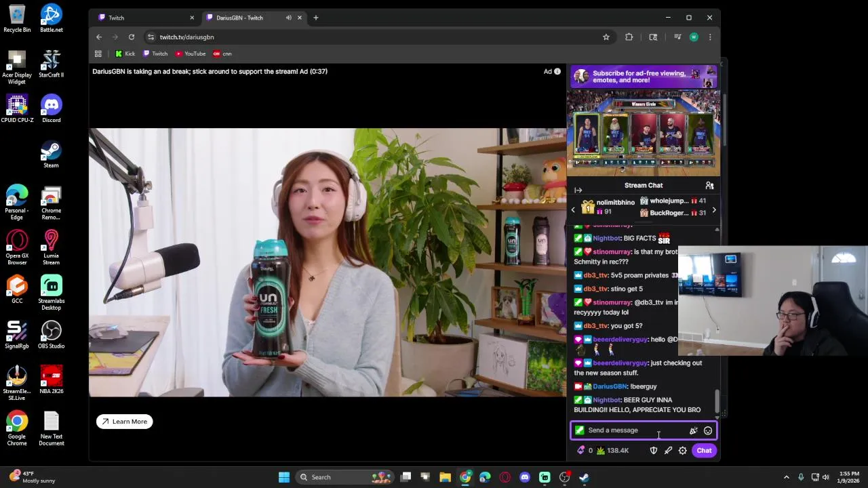
Task: Launch OBS Studio desktop shortcut
Action: (51, 335)
